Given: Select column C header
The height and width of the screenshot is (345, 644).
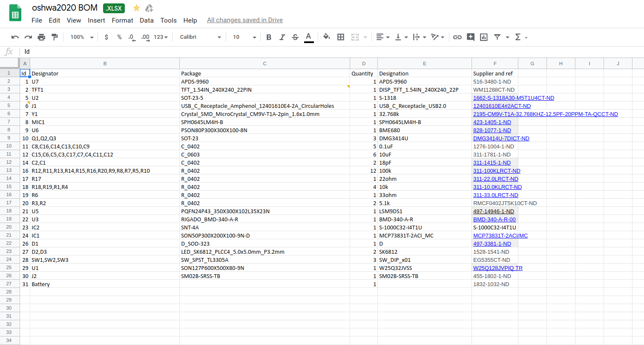Looking at the screenshot, I should tap(264, 64).
